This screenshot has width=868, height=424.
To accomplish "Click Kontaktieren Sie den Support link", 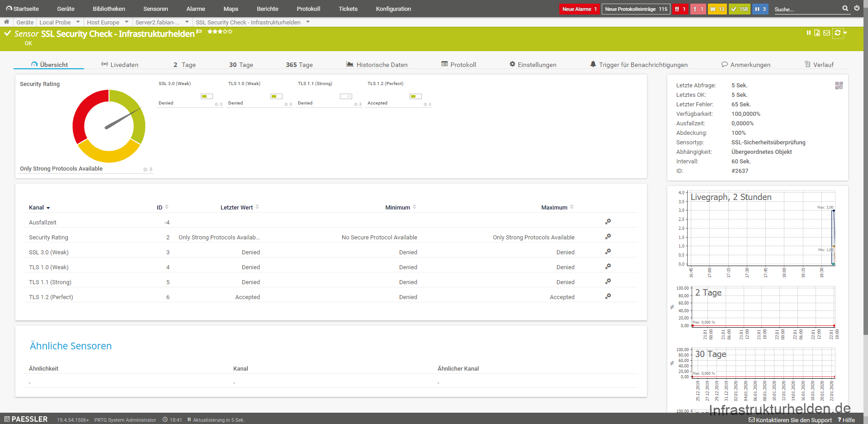I will pyautogui.click(x=790, y=420).
